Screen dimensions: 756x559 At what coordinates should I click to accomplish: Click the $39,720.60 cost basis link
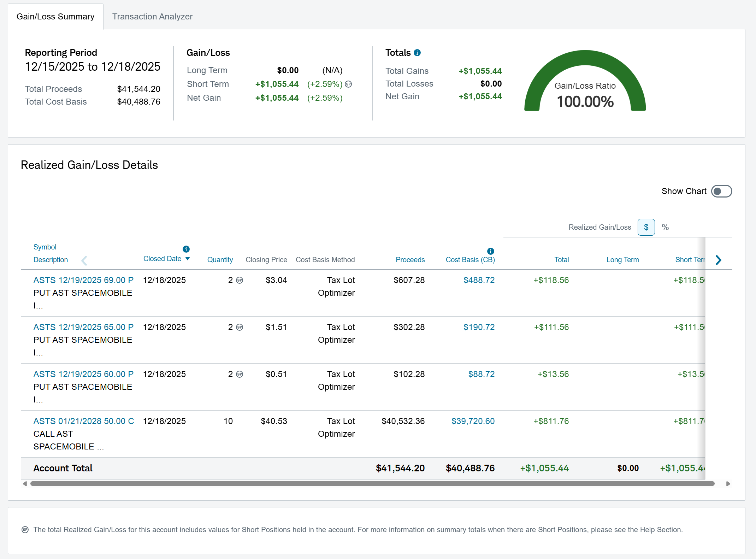[x=473, y=421]
